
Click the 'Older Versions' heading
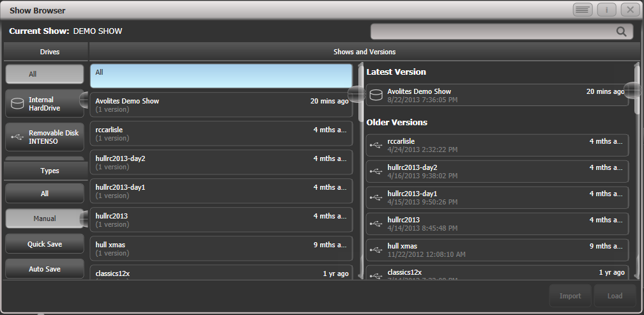click(x=397, y=123)
